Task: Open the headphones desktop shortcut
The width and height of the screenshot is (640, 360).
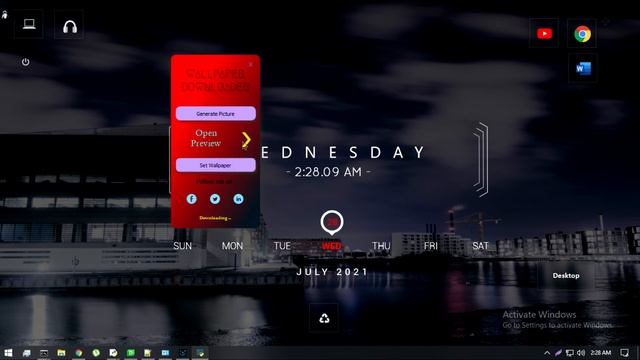Action: pos(70,27)
